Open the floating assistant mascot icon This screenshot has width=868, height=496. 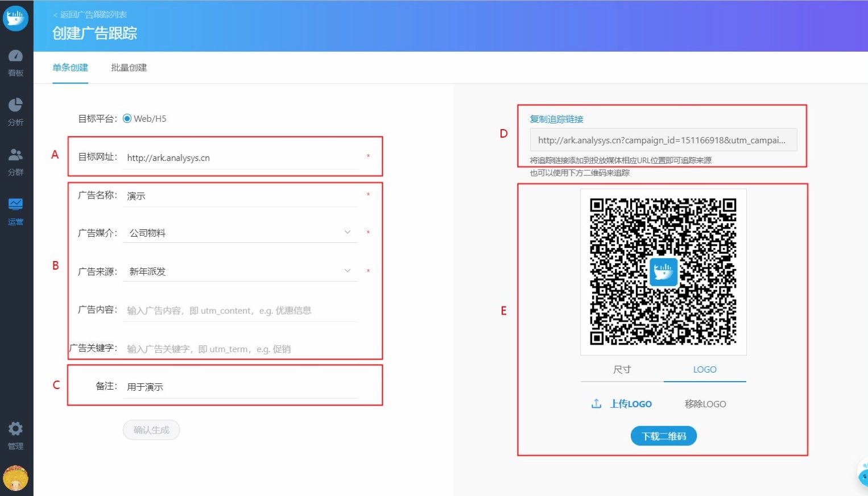point(862,473)
